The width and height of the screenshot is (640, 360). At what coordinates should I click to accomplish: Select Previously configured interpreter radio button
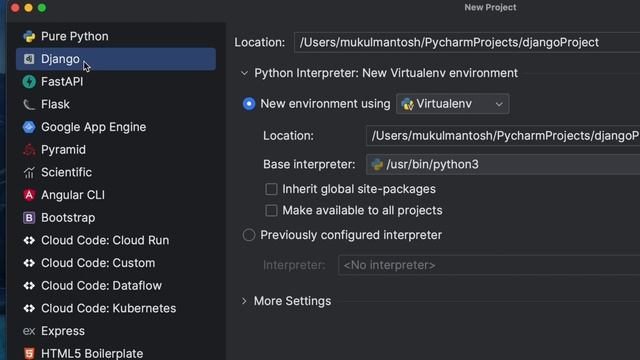pos(249,235)
